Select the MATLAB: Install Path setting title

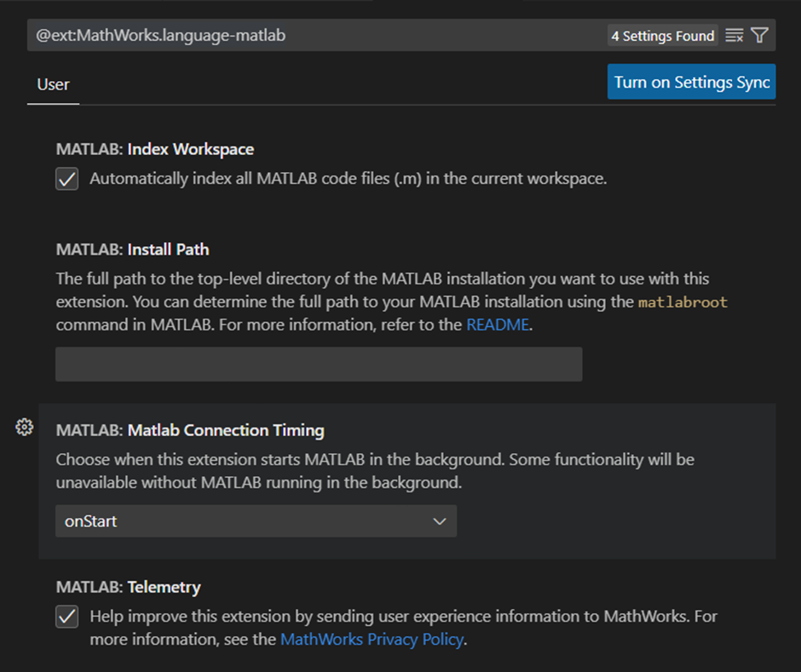(132, 250)
